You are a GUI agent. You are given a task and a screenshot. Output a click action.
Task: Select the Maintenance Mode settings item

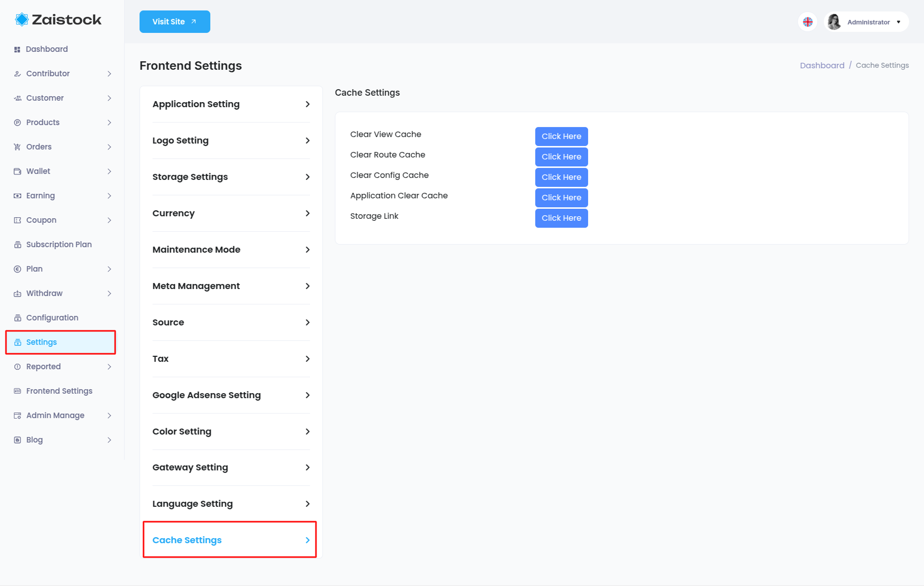[231, 250]
